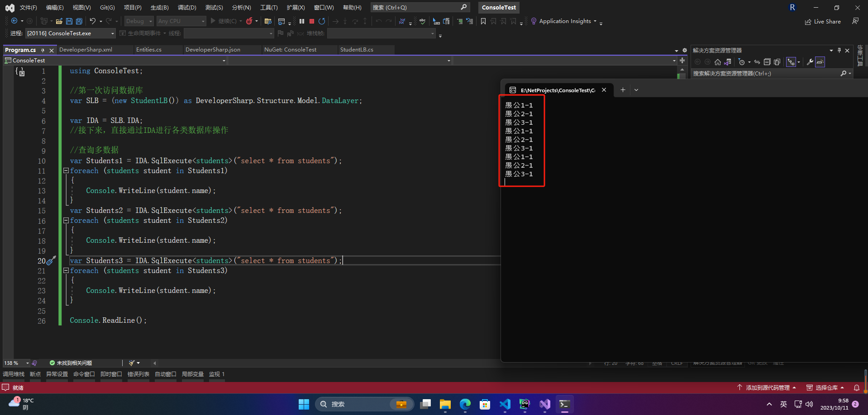Open the Debug configuration dropdown
868x415 pixels.
pyautogui.click(x=139, y=21)
